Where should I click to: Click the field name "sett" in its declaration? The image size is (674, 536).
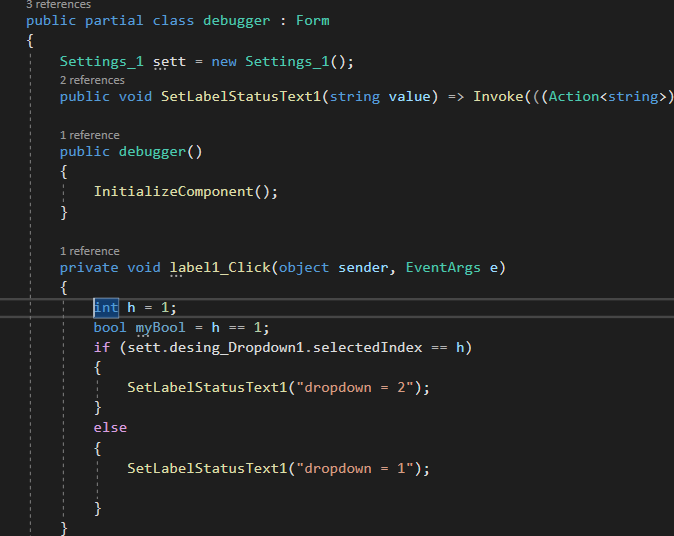coord(169,61)
